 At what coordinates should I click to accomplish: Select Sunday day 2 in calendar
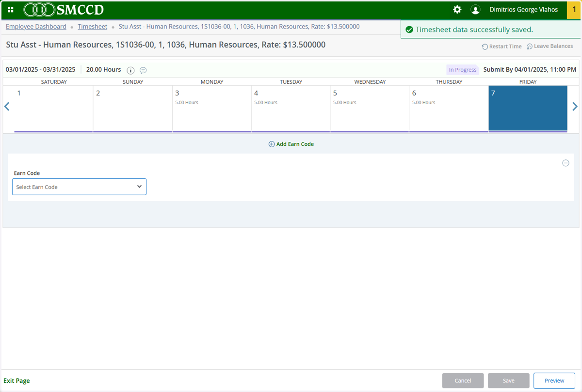click(132, 109)
